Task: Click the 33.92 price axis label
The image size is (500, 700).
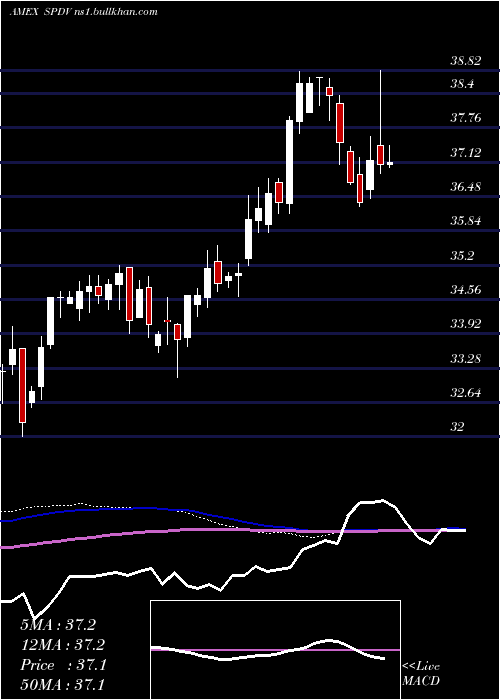Action: 465,324
